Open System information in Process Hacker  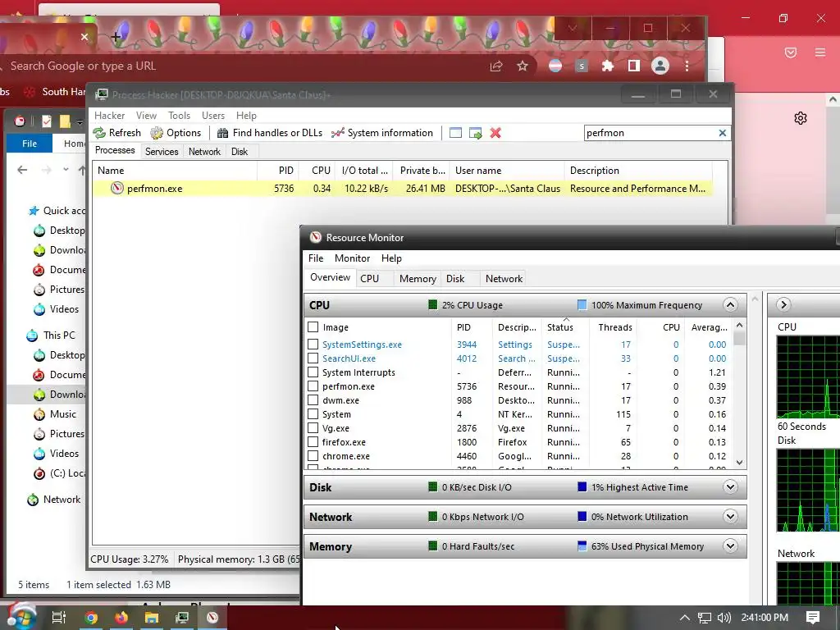(x=382, y=133)
